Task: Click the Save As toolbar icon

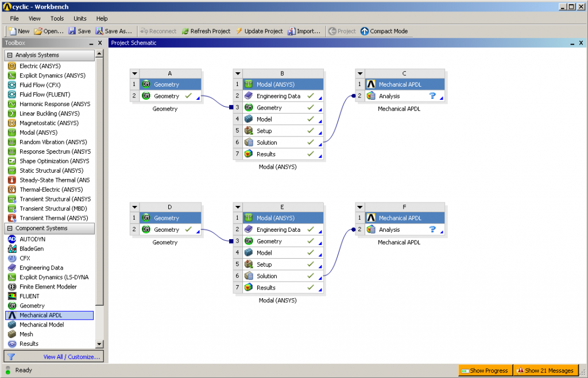Action: click(x=99, y=31)
